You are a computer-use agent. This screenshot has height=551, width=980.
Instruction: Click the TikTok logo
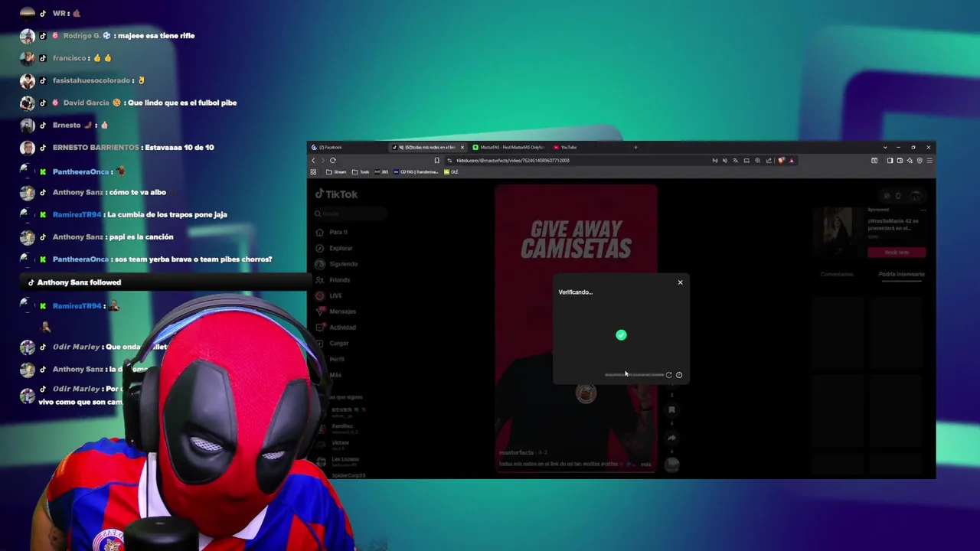337,194
